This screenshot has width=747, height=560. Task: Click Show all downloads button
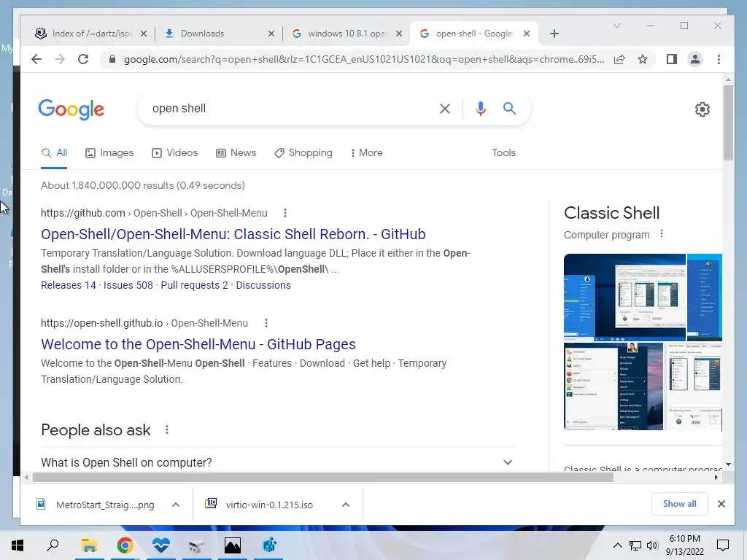click(x=679, y=504)
